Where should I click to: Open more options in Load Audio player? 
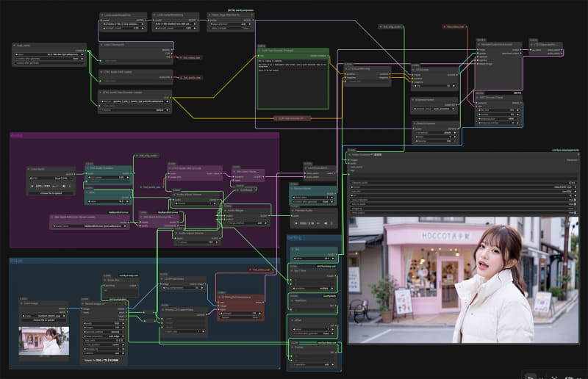click(70, 186)
